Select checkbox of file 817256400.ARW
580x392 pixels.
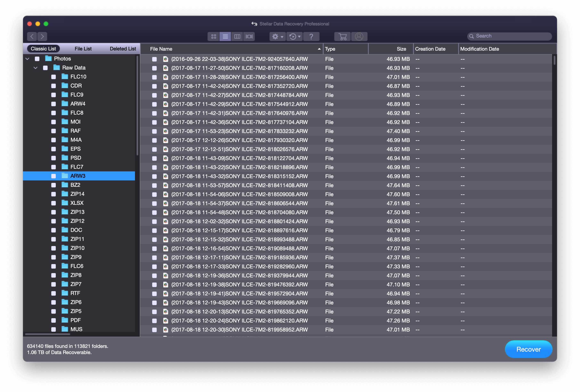(154, 77)
